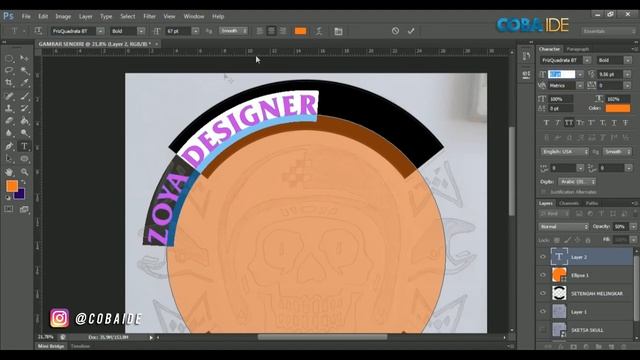
Task: Select the Healing Brush tool
Action: (9, 96)
